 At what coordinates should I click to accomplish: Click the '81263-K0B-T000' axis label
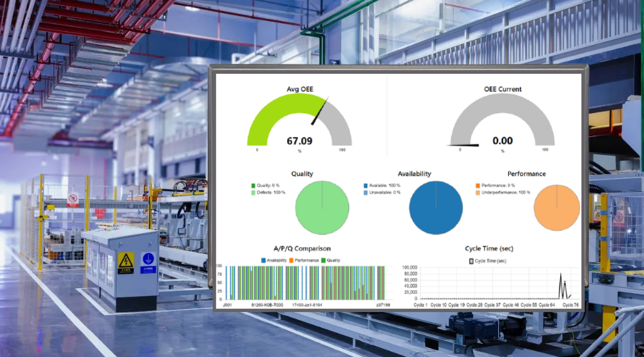[265, 304]
